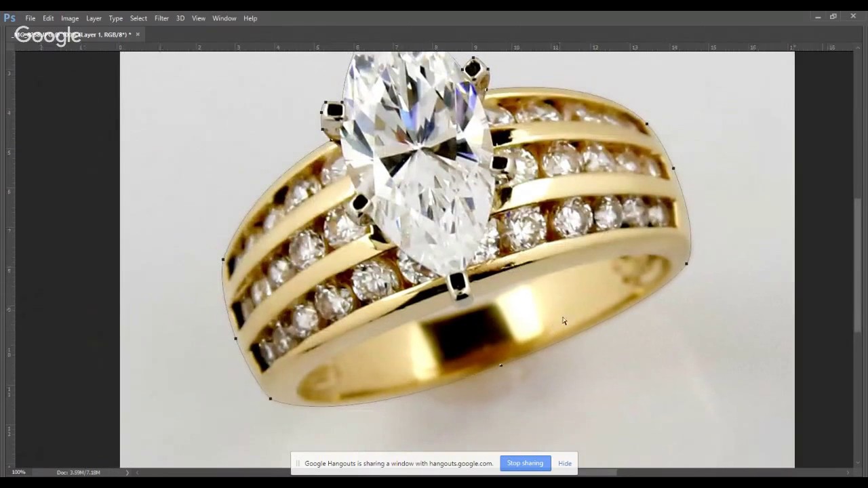Open the View menu
Image resolution: width=868 pixels, height=488 pixels.
click(x=199, y=18)
